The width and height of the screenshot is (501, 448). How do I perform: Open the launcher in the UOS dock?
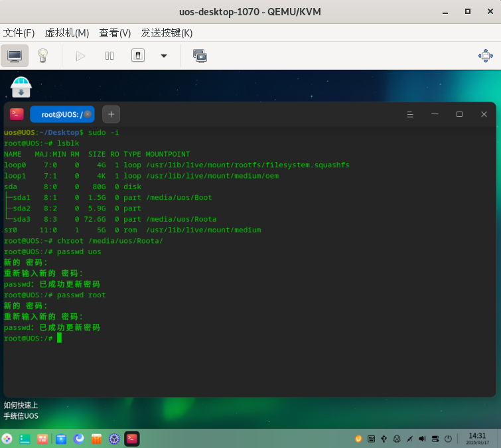pyautogui.click(x=7, y=439)
